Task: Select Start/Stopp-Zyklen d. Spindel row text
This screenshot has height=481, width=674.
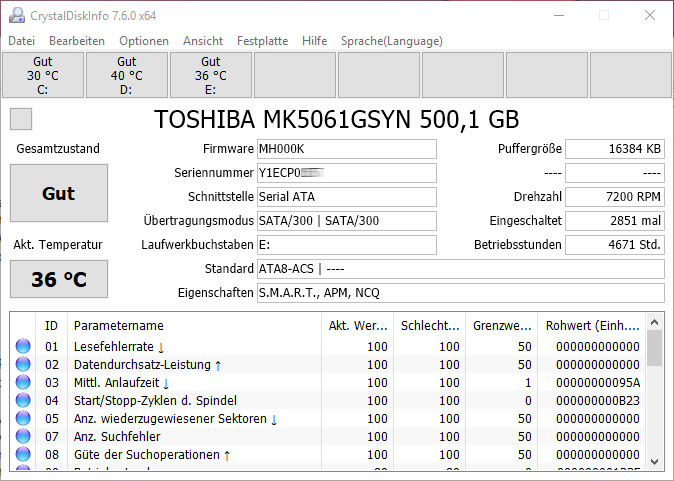Action: 155,401
